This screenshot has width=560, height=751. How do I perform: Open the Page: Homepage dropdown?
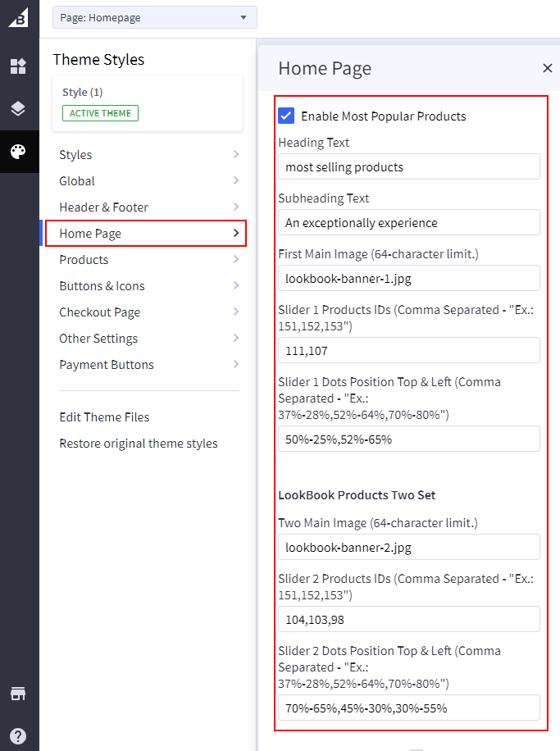coord(154,17)
